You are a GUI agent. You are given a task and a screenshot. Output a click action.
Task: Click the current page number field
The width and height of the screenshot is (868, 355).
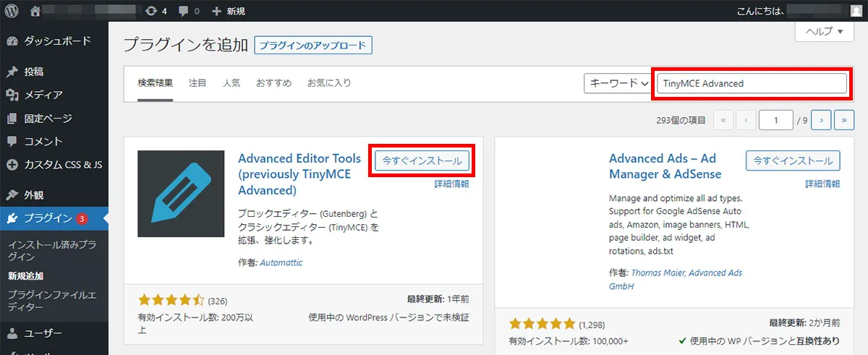point(776,120)
